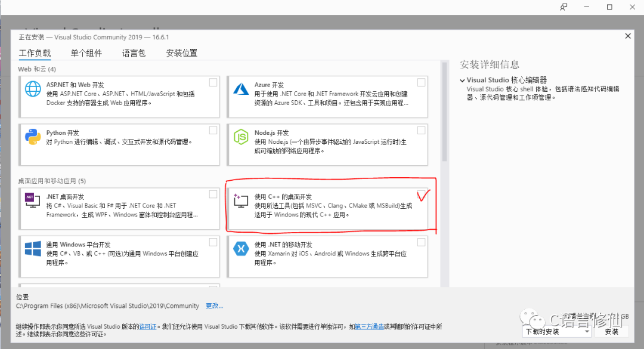Click the feedback icon in the title bar
Viewport: 644px width, 349px height.
click(563, 7)
